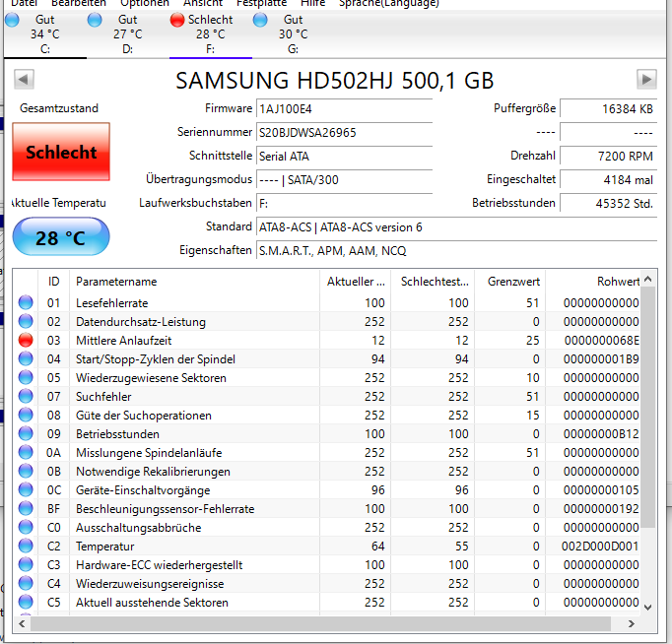Click orb of Wiederzugewiesene Sektoren row

(26, 377)
